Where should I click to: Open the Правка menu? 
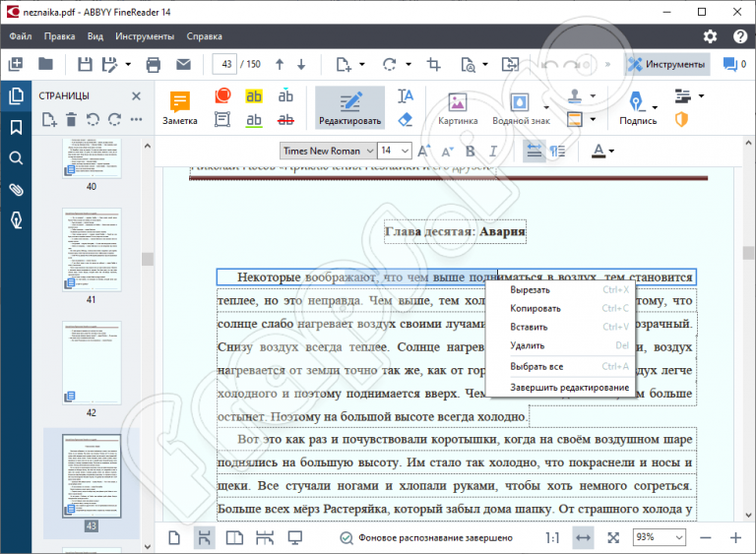tap(60, 36)
